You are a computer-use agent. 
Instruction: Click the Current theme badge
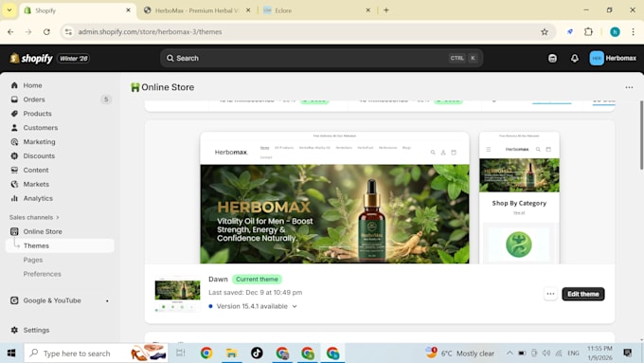(x=257, y=280)
